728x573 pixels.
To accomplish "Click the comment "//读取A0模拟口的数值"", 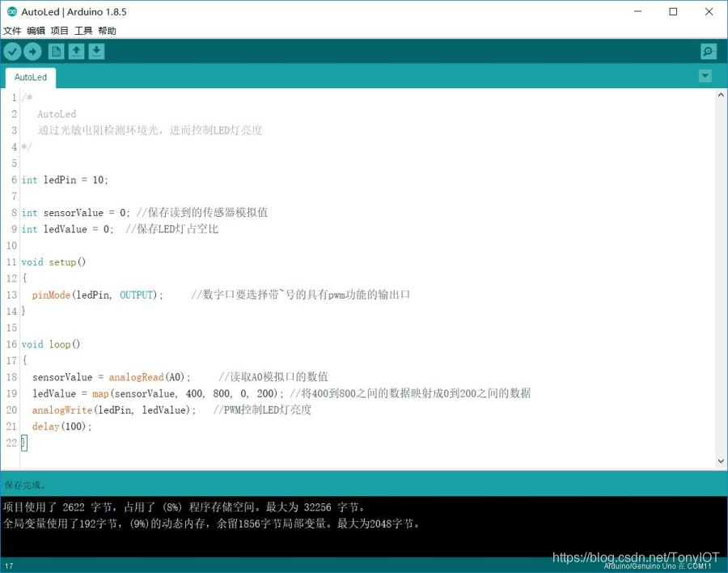I will pos(273,377).
